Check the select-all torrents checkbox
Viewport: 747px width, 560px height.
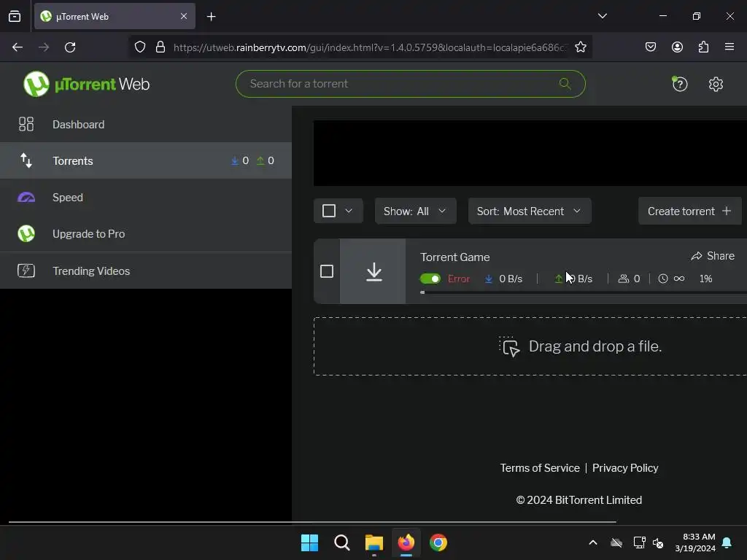pos(329,211)
